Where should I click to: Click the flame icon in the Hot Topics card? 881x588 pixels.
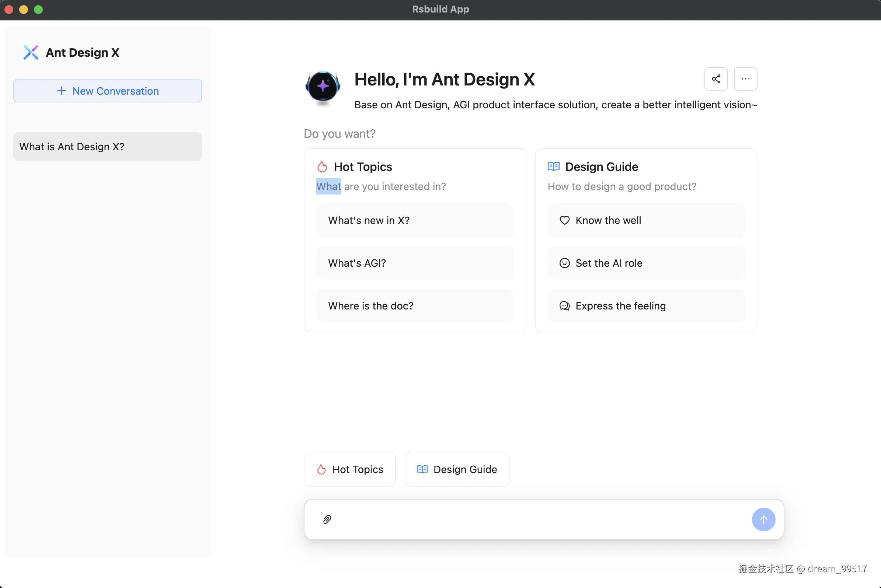322,167
